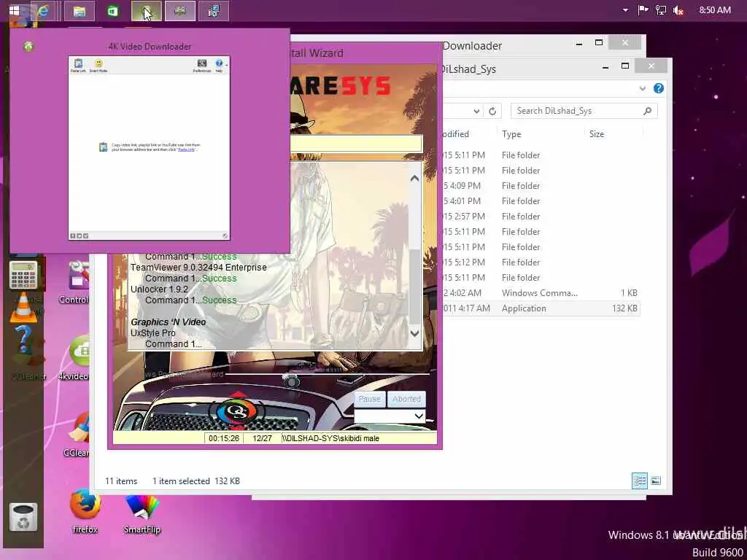Open the Recycle Bin desktop icon
The width and height of the screenshot is (747, 560).
tap(23, 517)
